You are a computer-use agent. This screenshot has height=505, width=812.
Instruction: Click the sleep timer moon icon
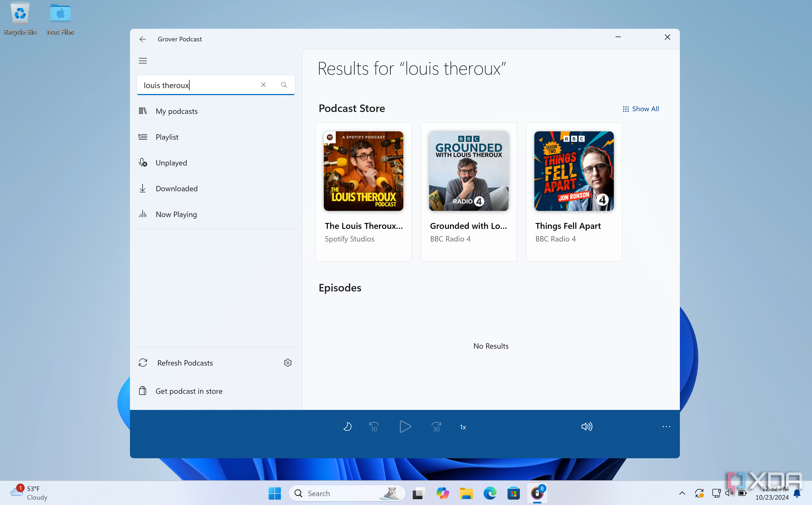pyautogui.click(x=347, y=427)
